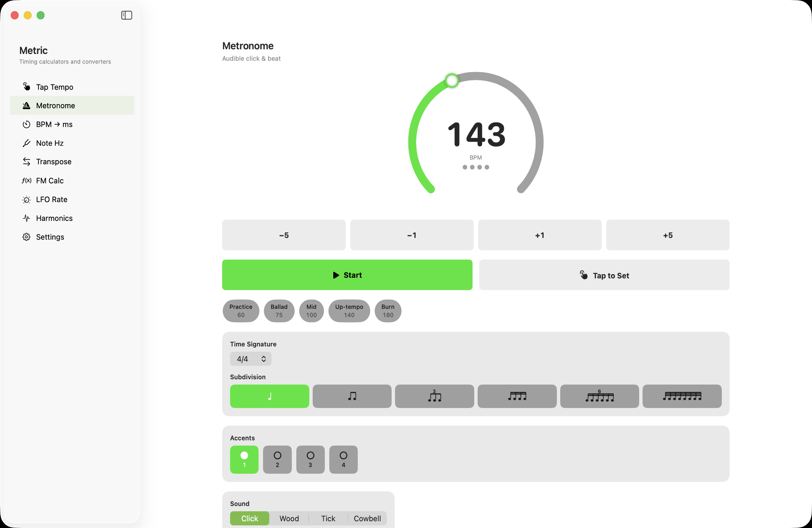Start the metronome
The width and height of the screenshot is (812, 528).
pos(347,275)
